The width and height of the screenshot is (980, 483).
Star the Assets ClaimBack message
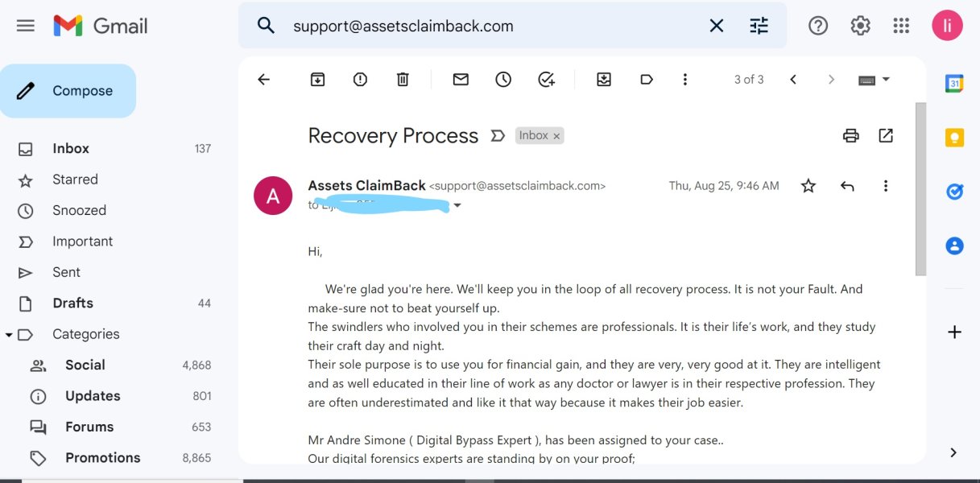tap(808, 186)
